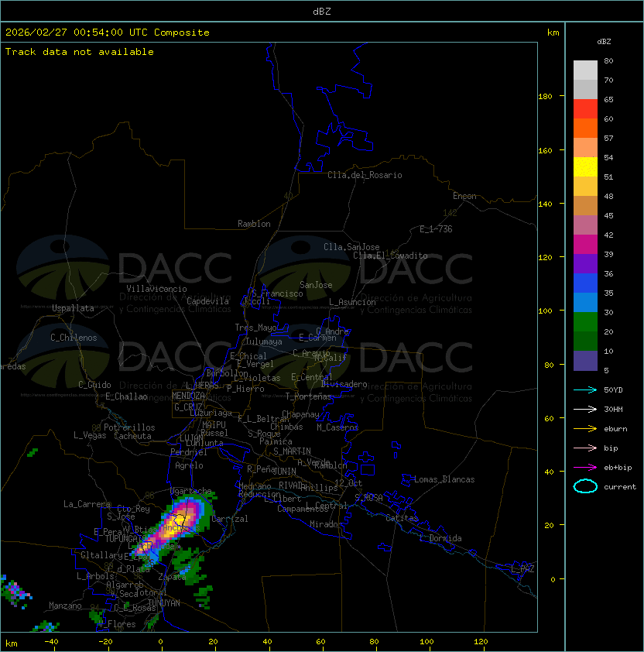Pick the bright green swatch in dBZ scale

click(x=585, y=322)
